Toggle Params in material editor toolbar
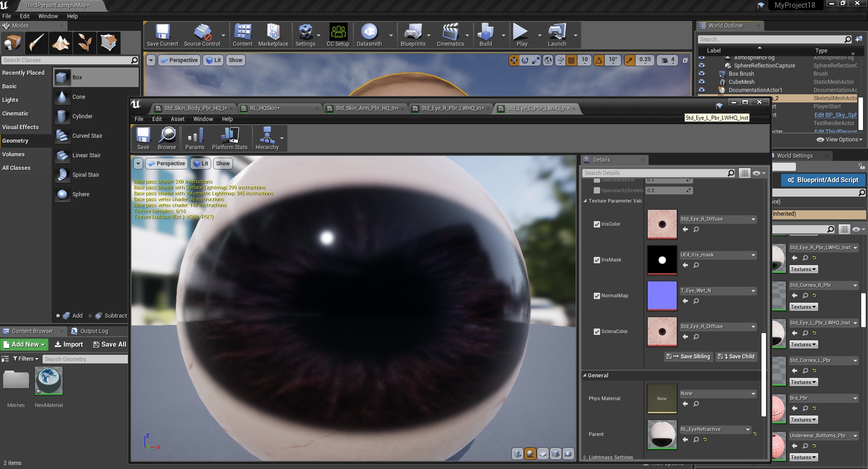 pyautogui.click(x=195, y=138)
